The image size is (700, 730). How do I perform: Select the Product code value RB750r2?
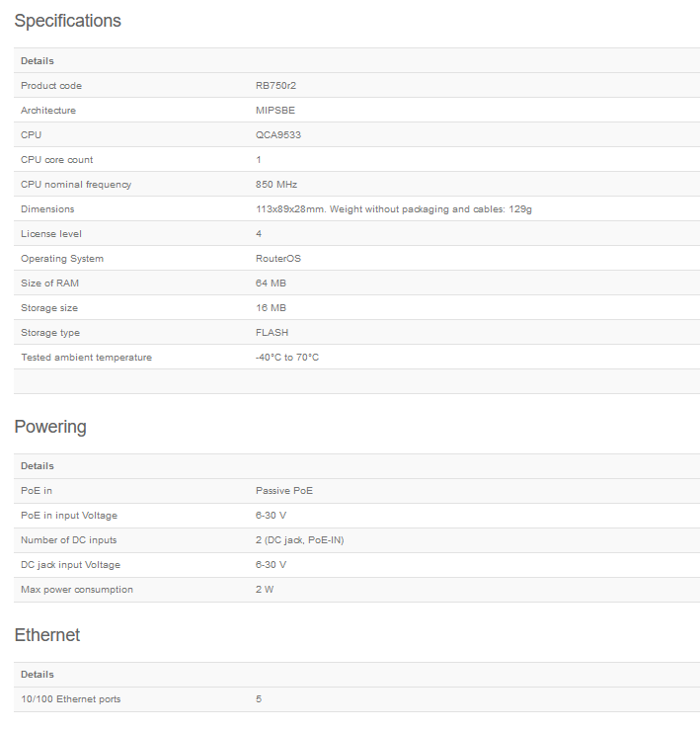click(276, 86)
